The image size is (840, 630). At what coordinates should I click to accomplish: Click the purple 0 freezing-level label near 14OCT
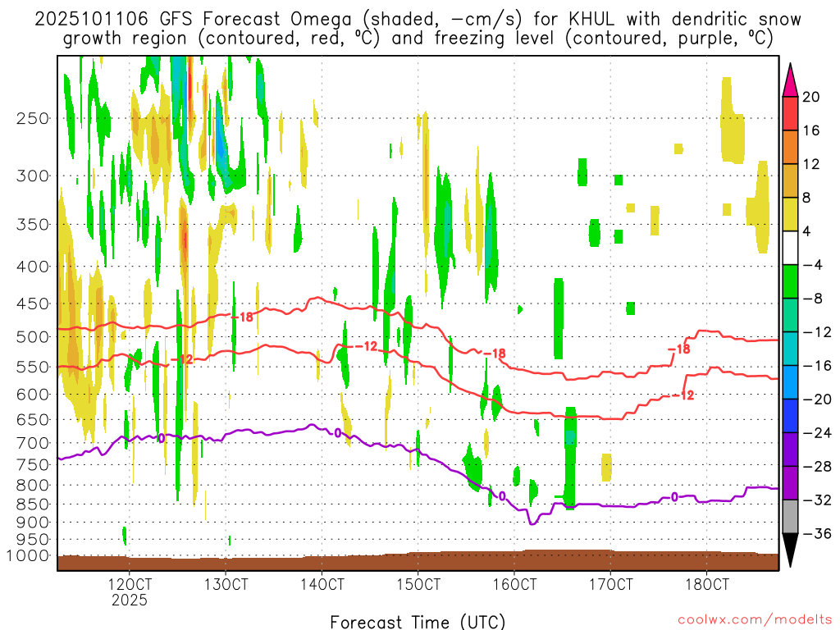tap(337, 433)
